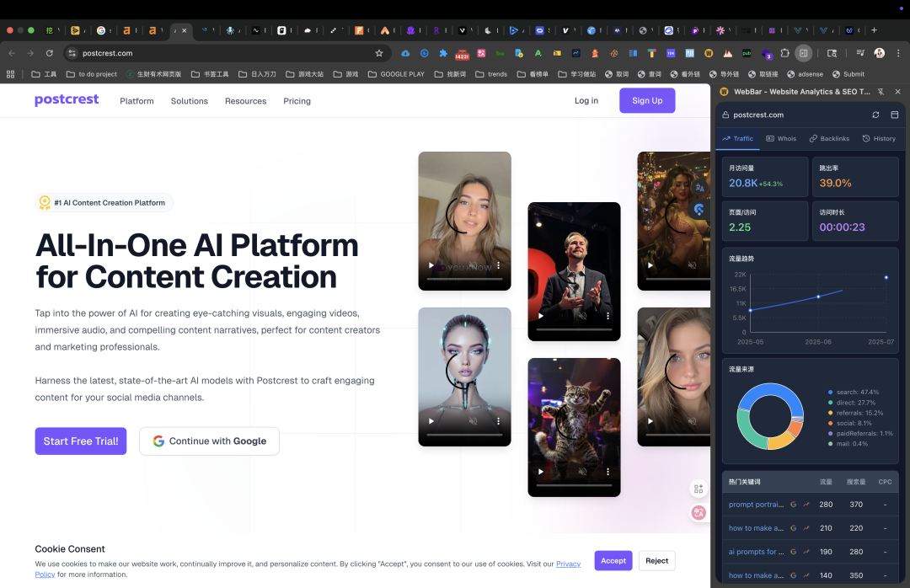The width and height of the screenshot is (910, 588).
Task: Play the man in suit video
Action: point(540,316)
